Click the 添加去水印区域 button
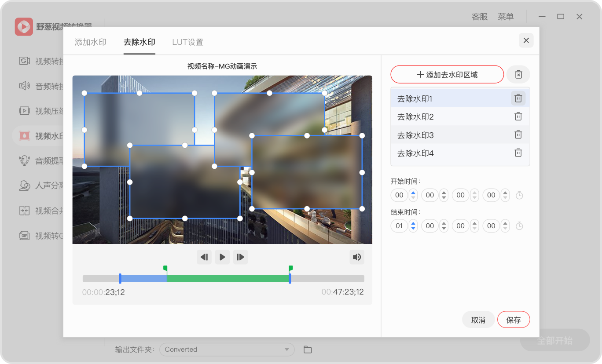This screenshot has width=602, height=364. (x=447, y=75)
